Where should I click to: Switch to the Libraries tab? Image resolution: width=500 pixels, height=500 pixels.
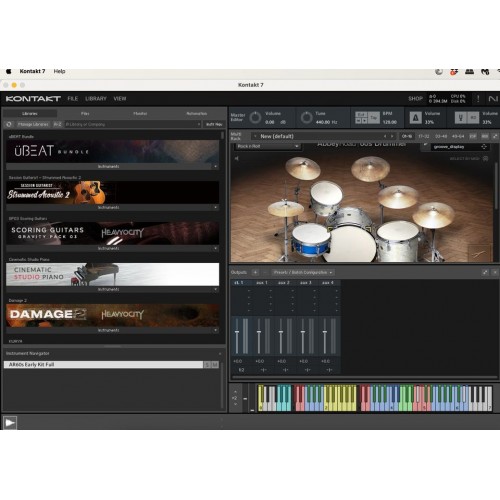click(30, 114)
